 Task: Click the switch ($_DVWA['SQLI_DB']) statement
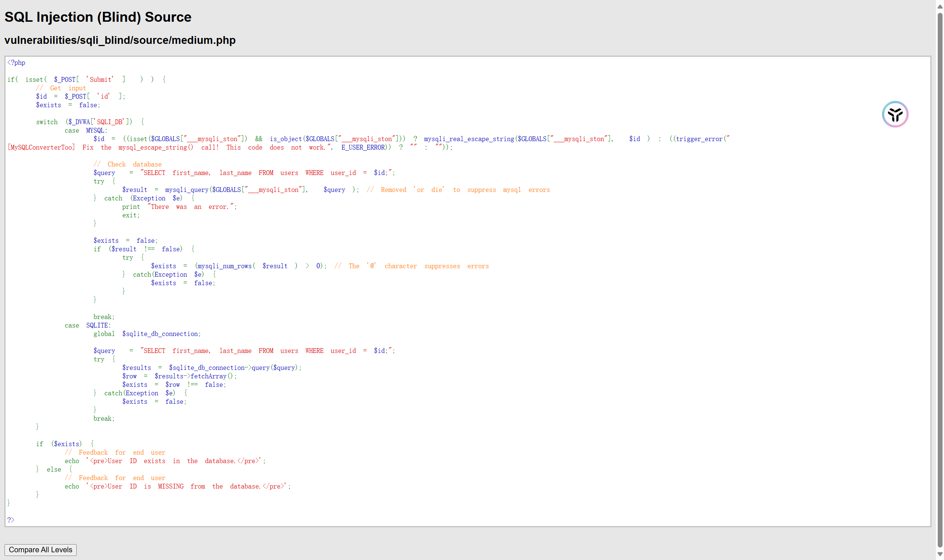point(90,122)
